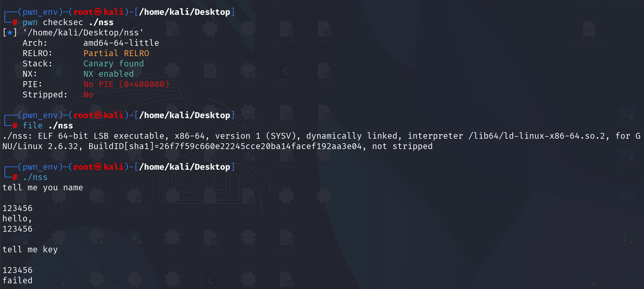Screen dimensions: 644x289
Task: Click the pwn checksec ./nss command text
Action: coord(68,22)
